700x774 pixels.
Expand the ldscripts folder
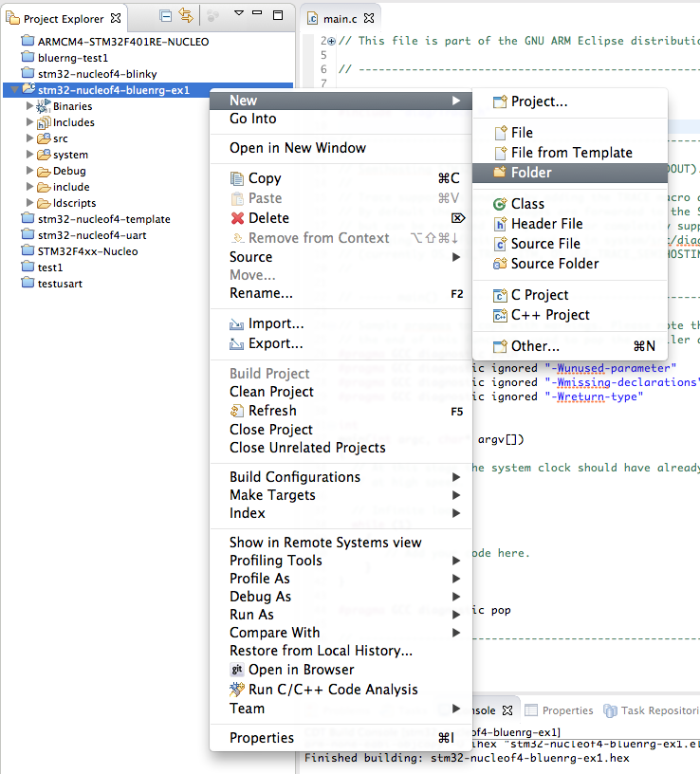(29, 203)
